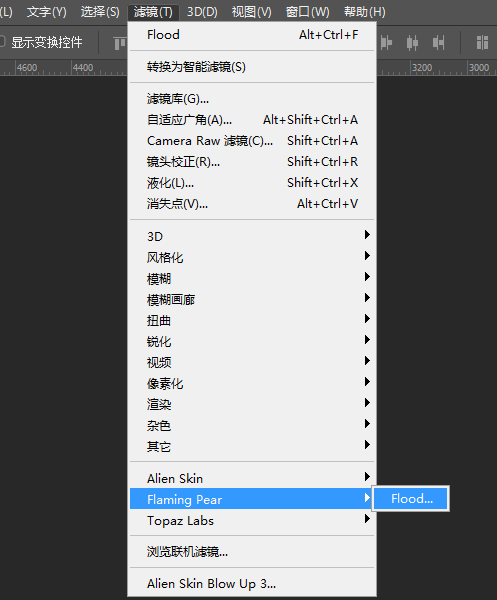Toggle the 显示变换控件 checkbox

coord(2,42)
